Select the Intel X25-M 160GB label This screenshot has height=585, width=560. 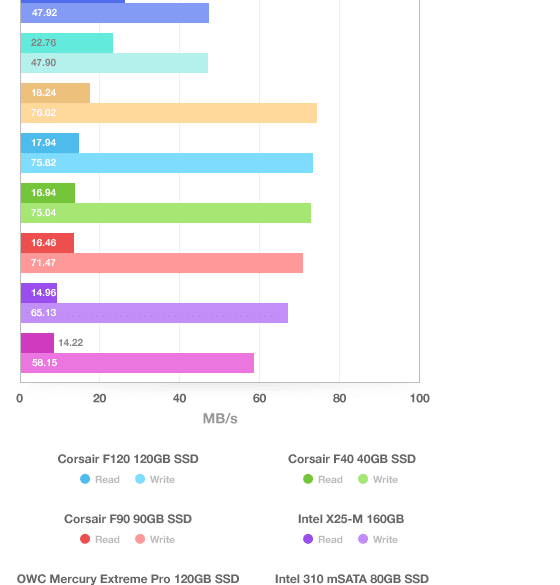coord(351,519)
